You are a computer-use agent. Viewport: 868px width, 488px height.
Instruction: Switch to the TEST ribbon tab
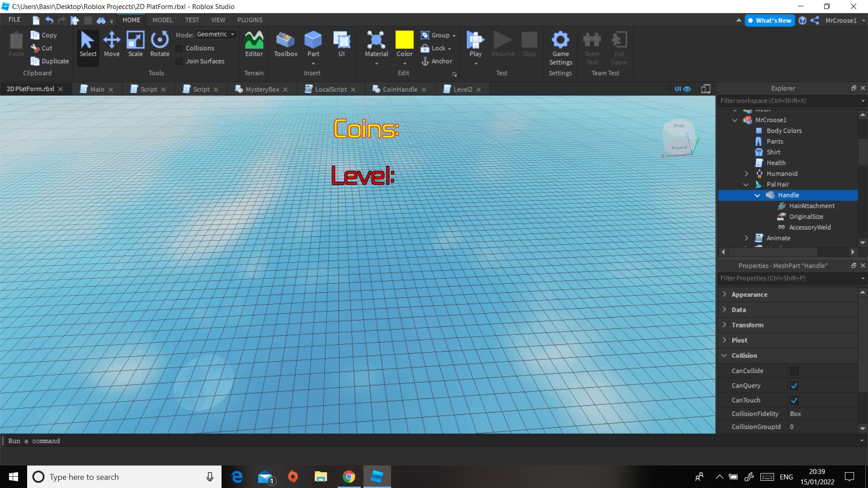(192, 20)
